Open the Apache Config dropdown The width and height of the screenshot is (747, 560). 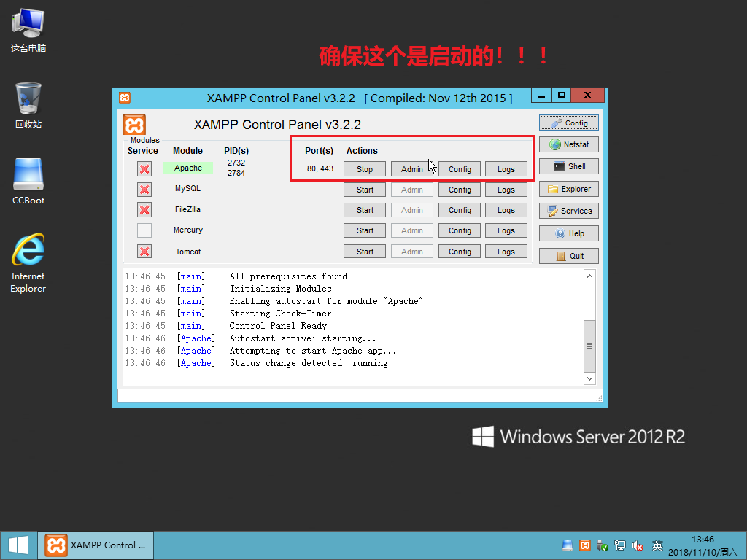460,169
